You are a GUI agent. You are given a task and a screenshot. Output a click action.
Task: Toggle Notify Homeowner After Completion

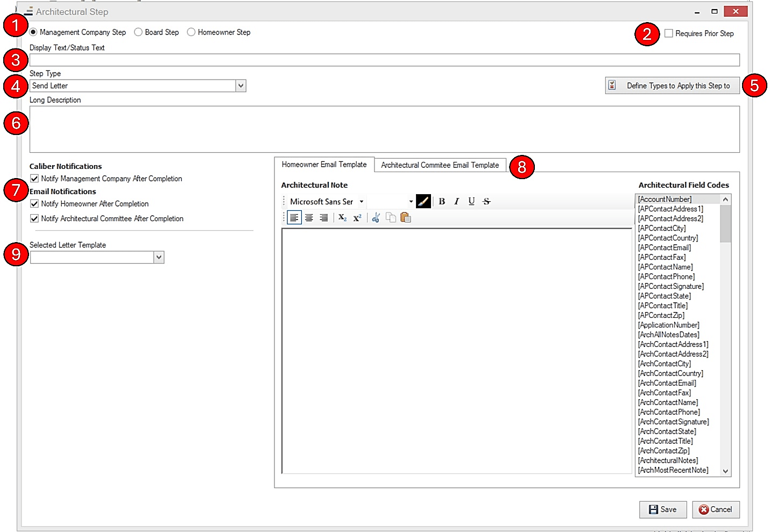[34, 204]
